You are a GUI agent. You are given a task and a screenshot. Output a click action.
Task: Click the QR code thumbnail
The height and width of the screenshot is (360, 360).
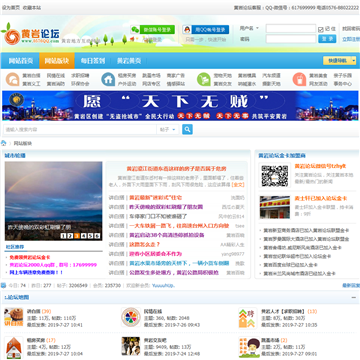coord(275,176)
